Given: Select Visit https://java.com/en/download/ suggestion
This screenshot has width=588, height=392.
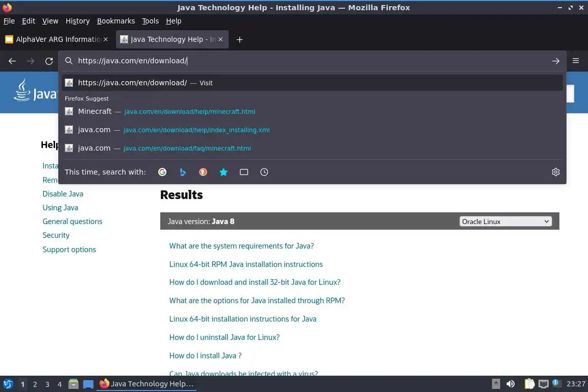Looking at the screenshot, I should 312,83.
